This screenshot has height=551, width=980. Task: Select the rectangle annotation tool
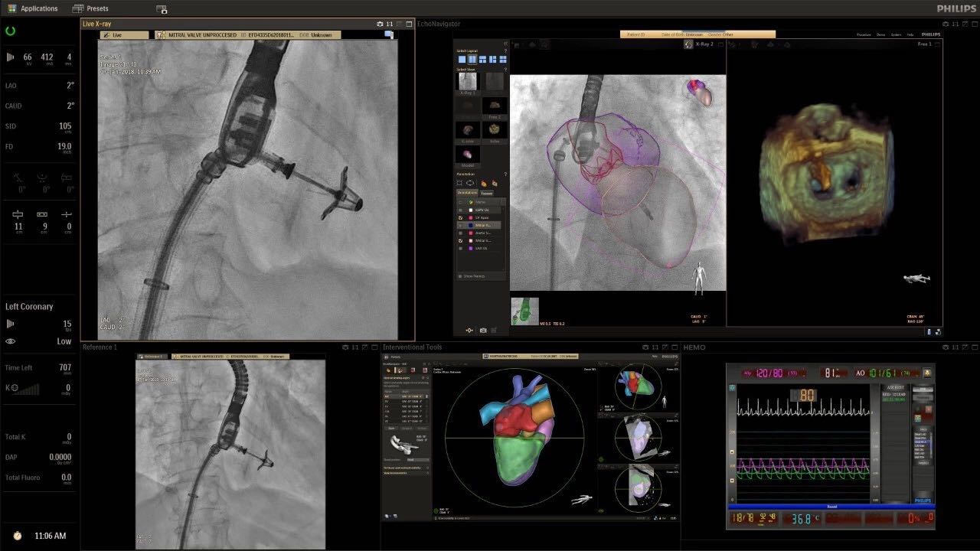pyautogui.click(x=460, y=184)
